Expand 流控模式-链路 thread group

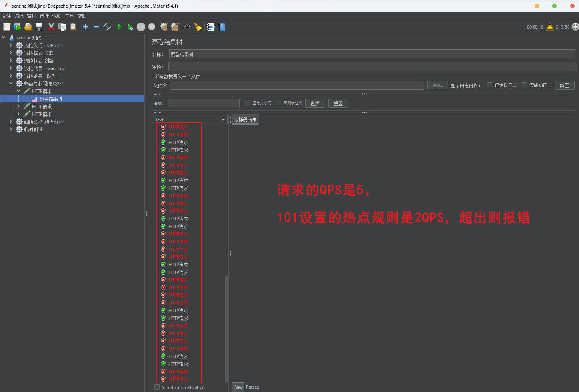point(11,60)
